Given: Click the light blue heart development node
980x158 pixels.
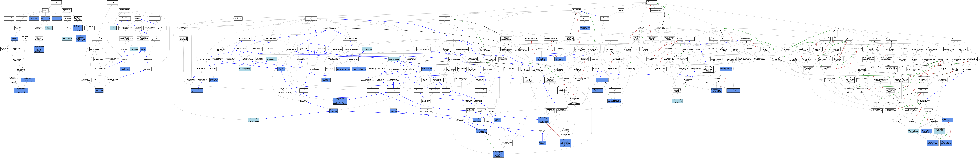Looking at the screenshot, I should click(271, 59).
